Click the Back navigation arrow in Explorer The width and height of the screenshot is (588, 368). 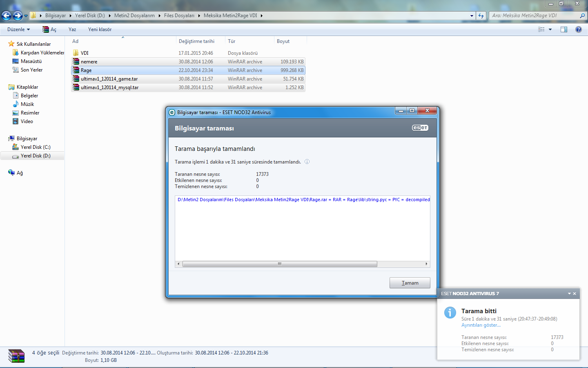pyautogui.click(x=7, y=16)
